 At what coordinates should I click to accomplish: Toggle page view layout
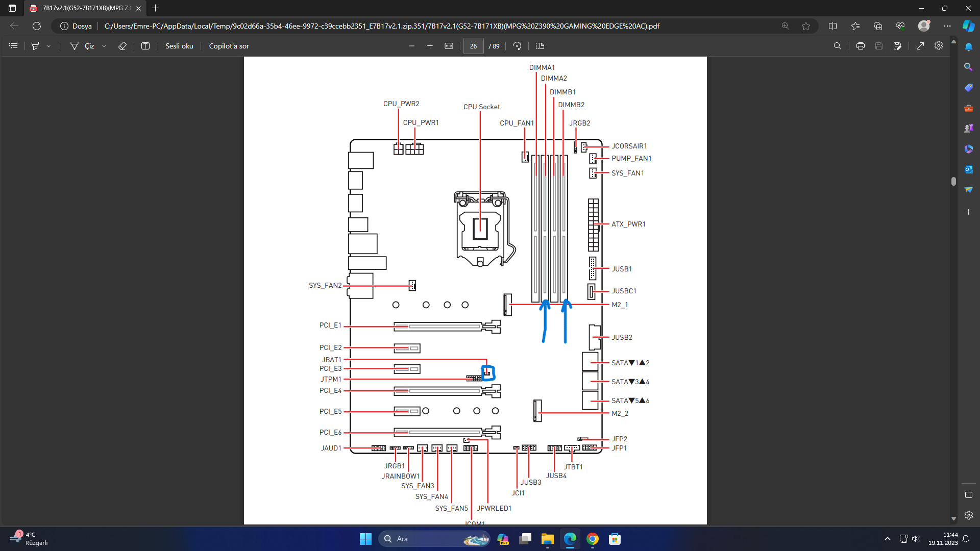coord(540,46)
